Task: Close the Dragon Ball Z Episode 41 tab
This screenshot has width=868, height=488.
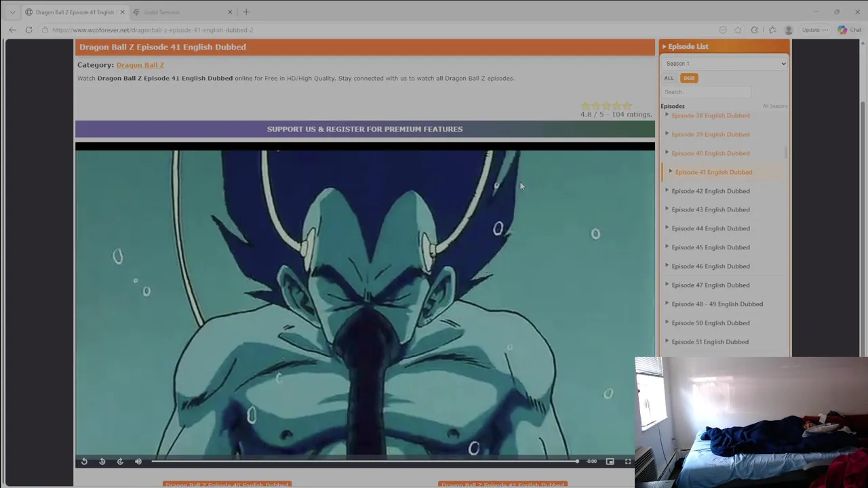Action: coord(122,12)
